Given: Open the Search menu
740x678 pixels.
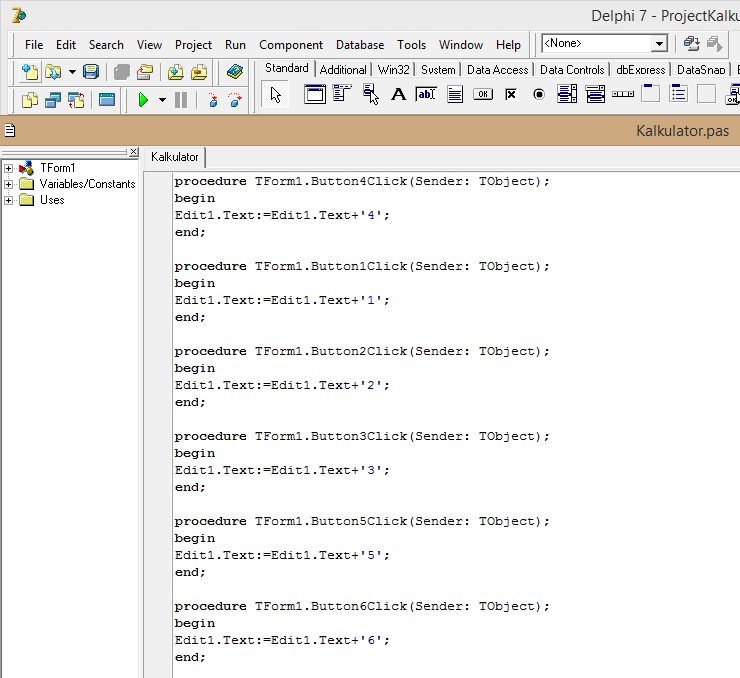Looking at the screenshot, I should 106,45.
